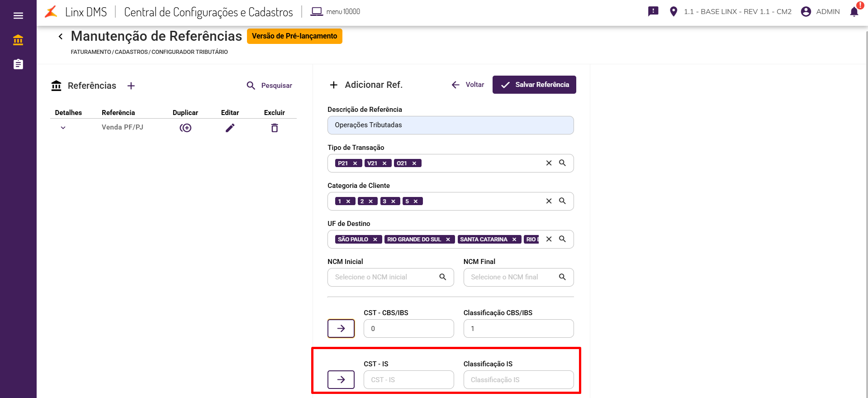Clear all Categoria de Cliente selections
Viewport: 868px width, 398px height.
(x=549, y=201)
